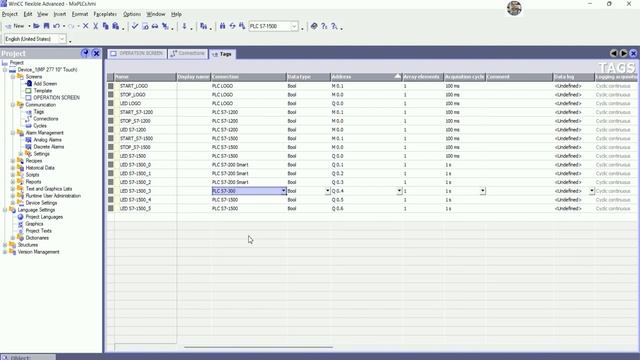Select the Tags tab
This screenshot has height=360, width=640.
tap(222, 54)
